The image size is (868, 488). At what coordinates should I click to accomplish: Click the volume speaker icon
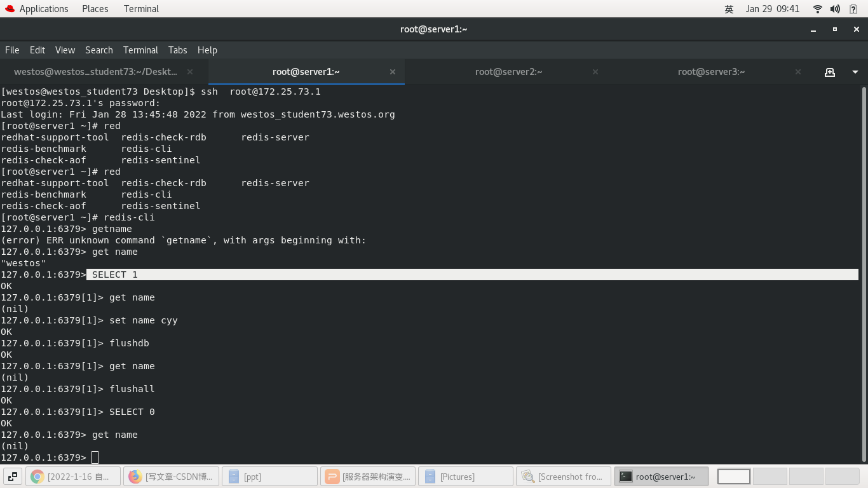(x=835, y=9)
